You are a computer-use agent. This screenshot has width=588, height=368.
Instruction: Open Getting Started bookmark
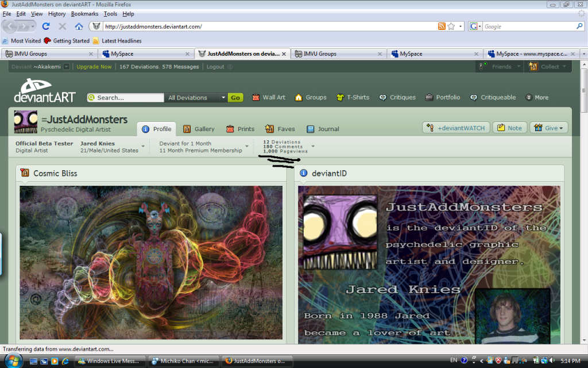(67, 41)
